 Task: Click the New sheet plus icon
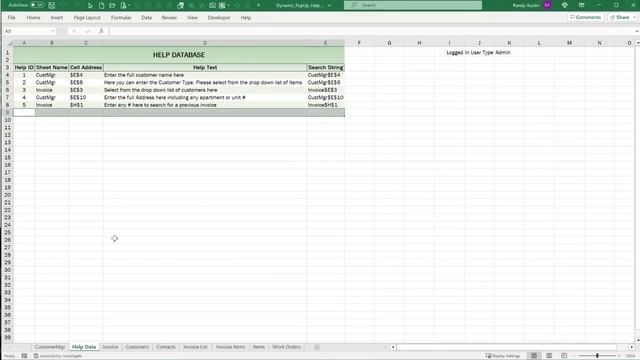click(x=317, y=347)
